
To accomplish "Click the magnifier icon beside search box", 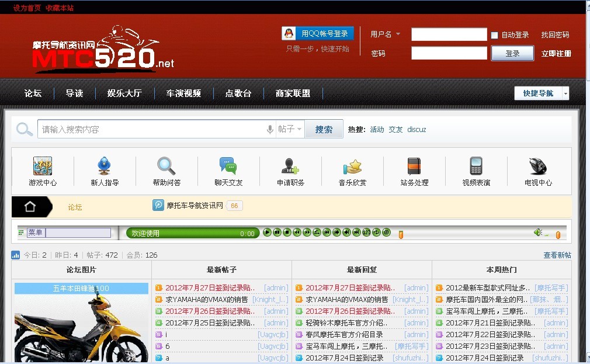I will coord(24,129).
